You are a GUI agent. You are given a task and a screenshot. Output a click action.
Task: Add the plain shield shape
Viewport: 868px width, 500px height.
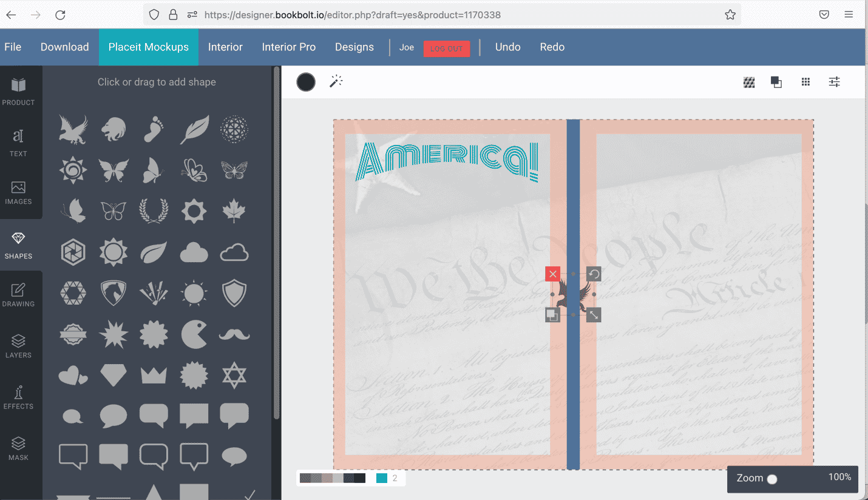tap(234, 293)
